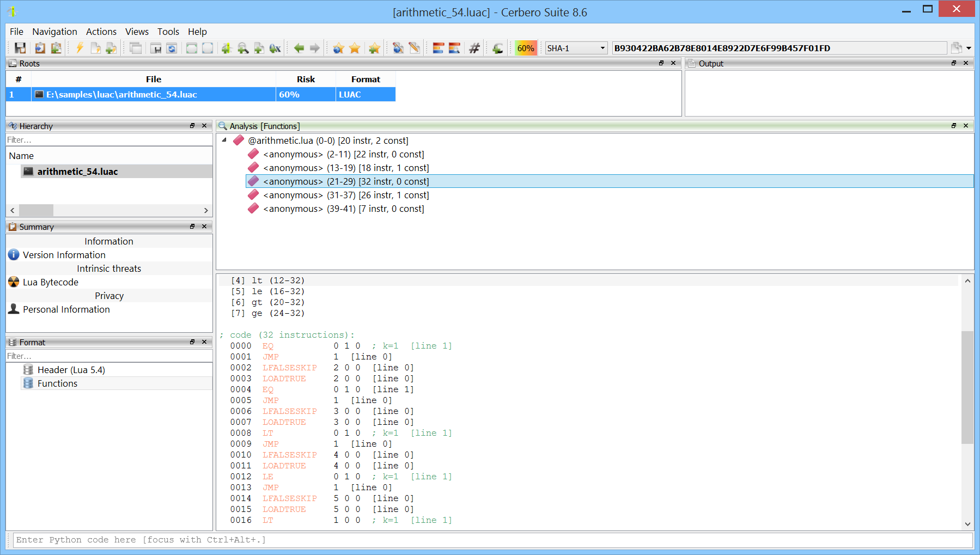Screen dimensions: 980x555
Task: Open the SHA-1 hash type dropdown
Action: pos(576,48)
